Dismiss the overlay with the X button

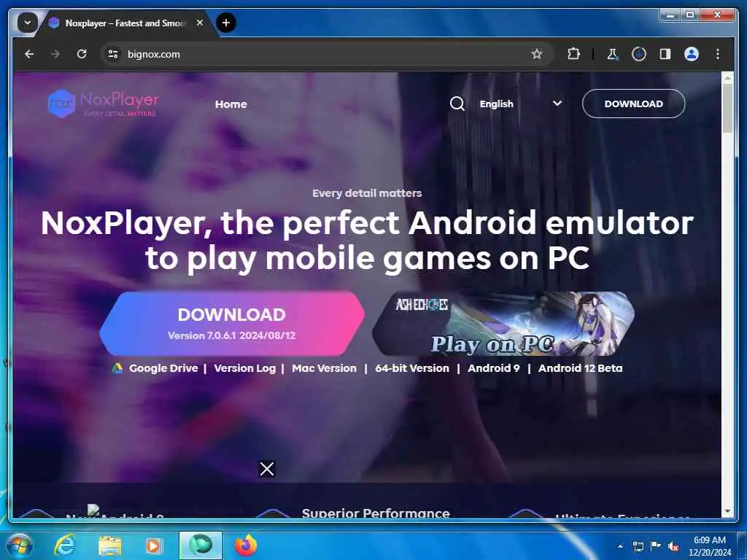coord(267,469)
